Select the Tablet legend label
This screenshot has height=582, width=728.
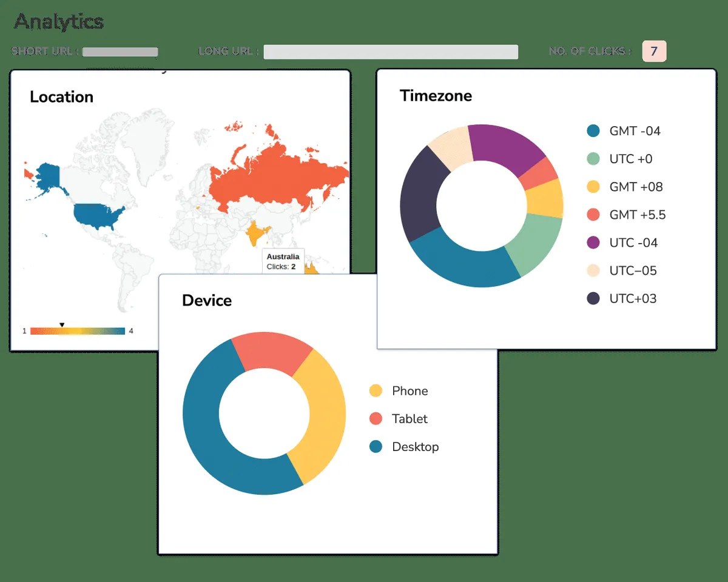pyautogui.click(x=410, y=419)
